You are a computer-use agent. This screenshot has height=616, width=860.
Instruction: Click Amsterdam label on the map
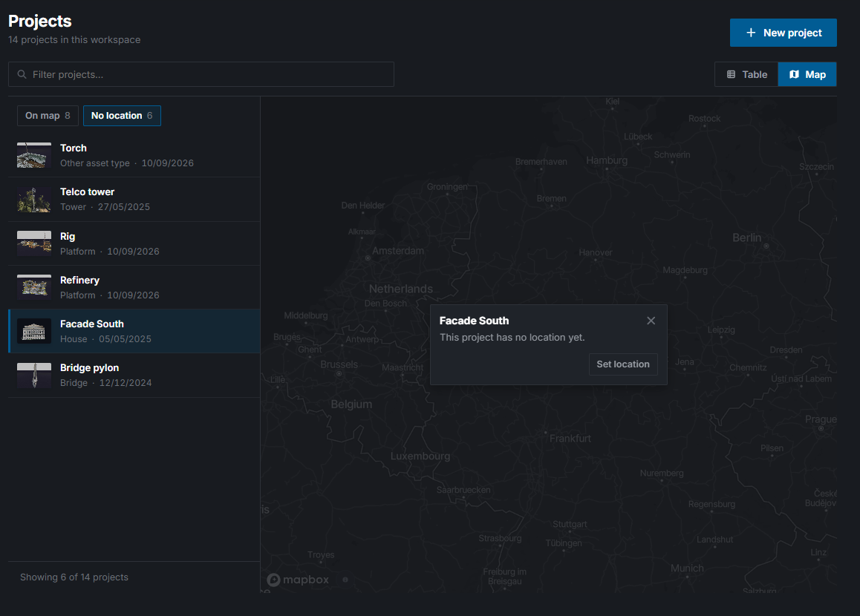pos(398,250)
